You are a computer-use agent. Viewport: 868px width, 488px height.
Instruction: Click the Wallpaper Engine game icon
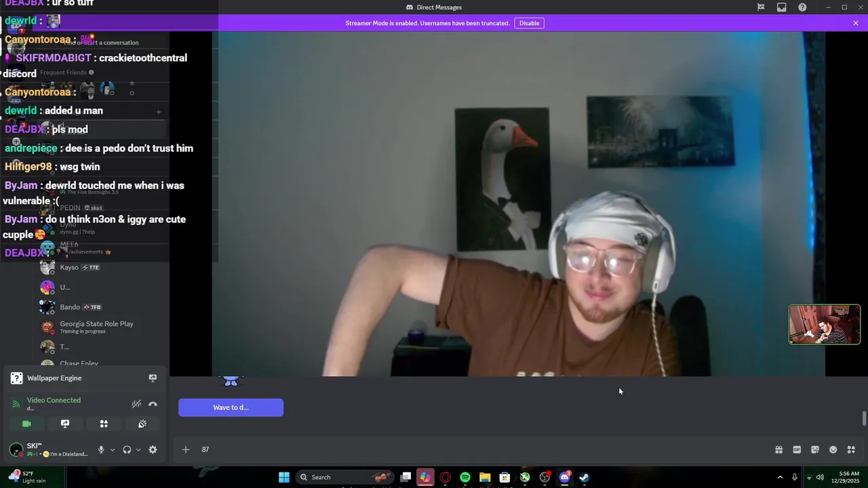pyautogui.click(x=16, y=378)
